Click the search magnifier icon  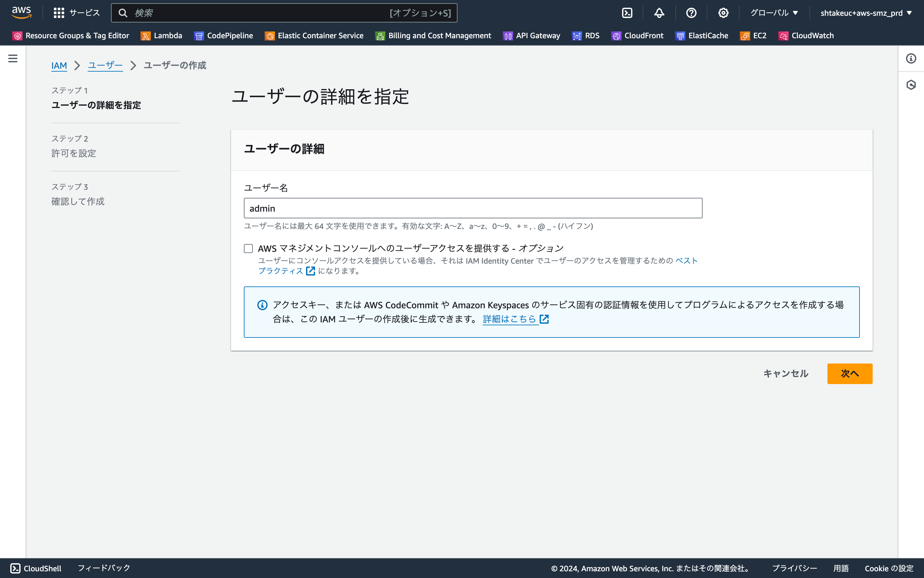click(x=123, y=13)
